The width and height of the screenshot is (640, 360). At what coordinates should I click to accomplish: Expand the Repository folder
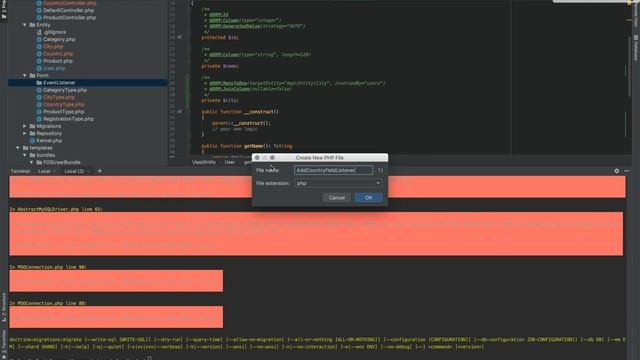24,133
